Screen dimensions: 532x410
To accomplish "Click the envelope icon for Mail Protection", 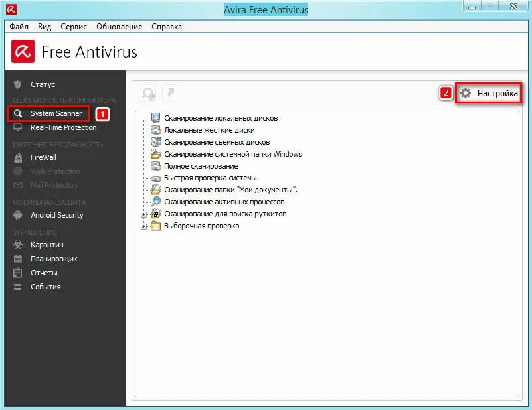I will point(18,185).
